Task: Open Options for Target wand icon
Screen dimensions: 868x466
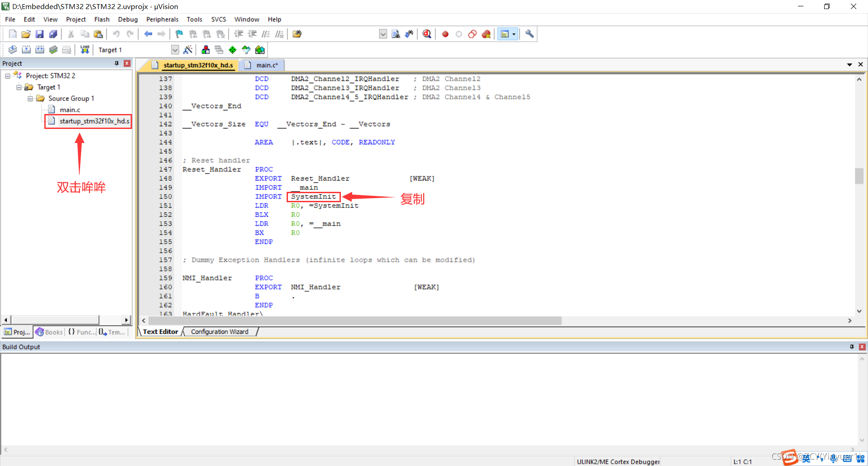Action: (x=188, y=50)
